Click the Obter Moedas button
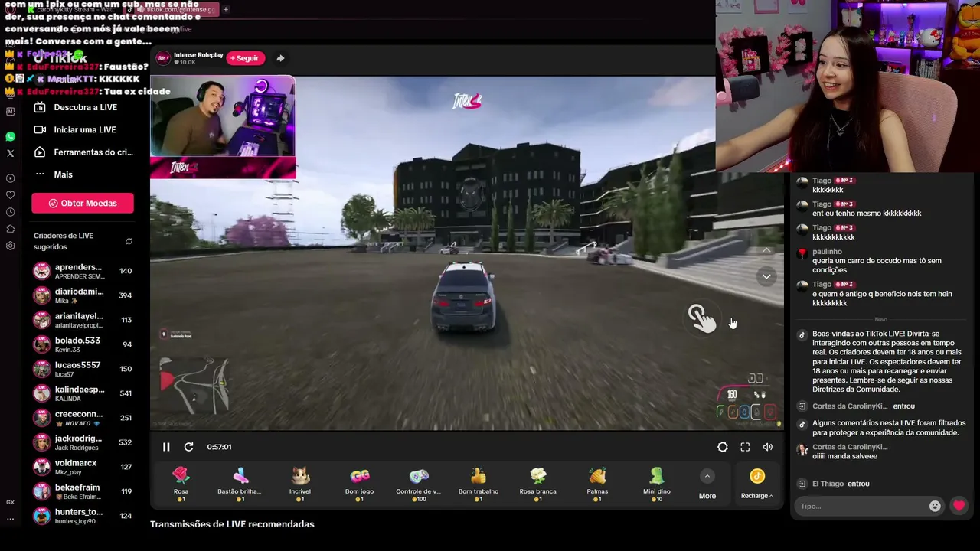 pyautogui.click(x=83, y=204)
